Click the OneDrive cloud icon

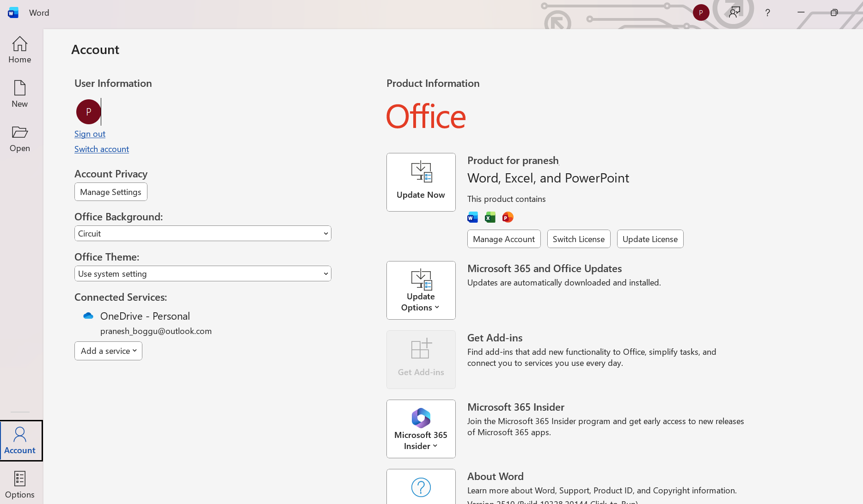88,316
